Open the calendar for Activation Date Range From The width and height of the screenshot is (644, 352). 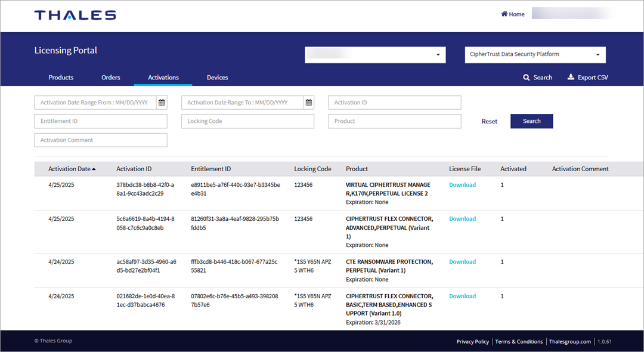tap(161, 102)
